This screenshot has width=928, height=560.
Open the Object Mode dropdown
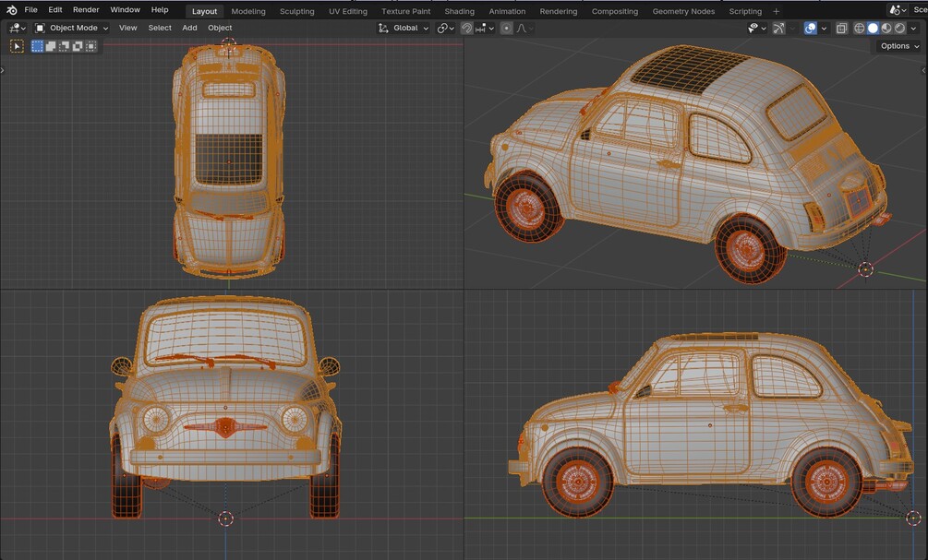pyautogui.click(x=72, y=28)
